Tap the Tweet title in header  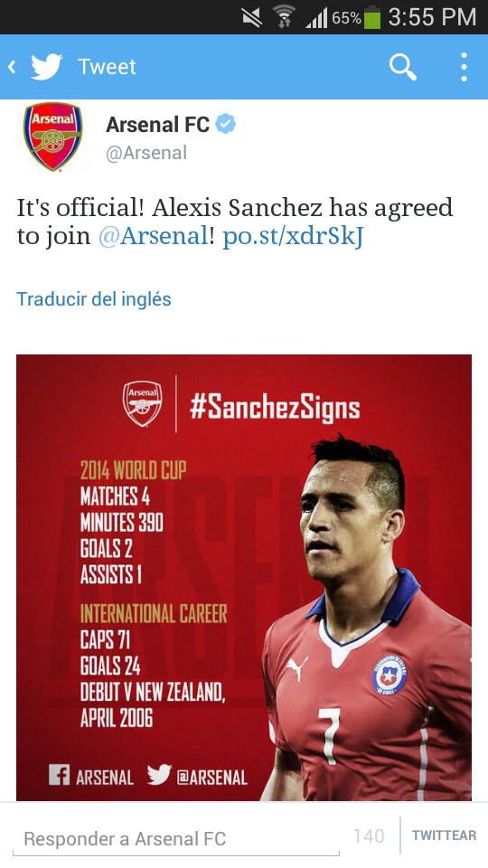tap(107, 67)
